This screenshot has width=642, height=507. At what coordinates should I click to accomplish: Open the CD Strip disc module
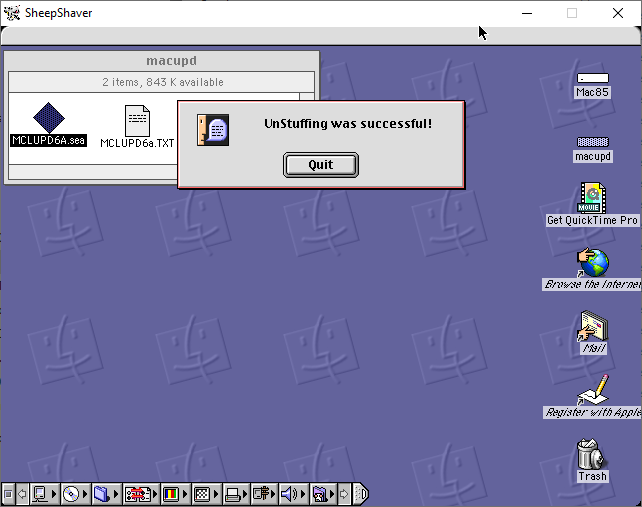(x=75, y=494)
